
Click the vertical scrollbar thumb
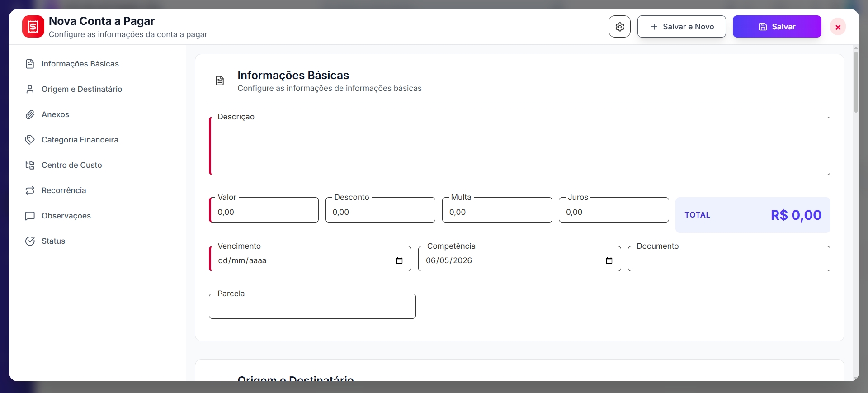coord(856,81)
